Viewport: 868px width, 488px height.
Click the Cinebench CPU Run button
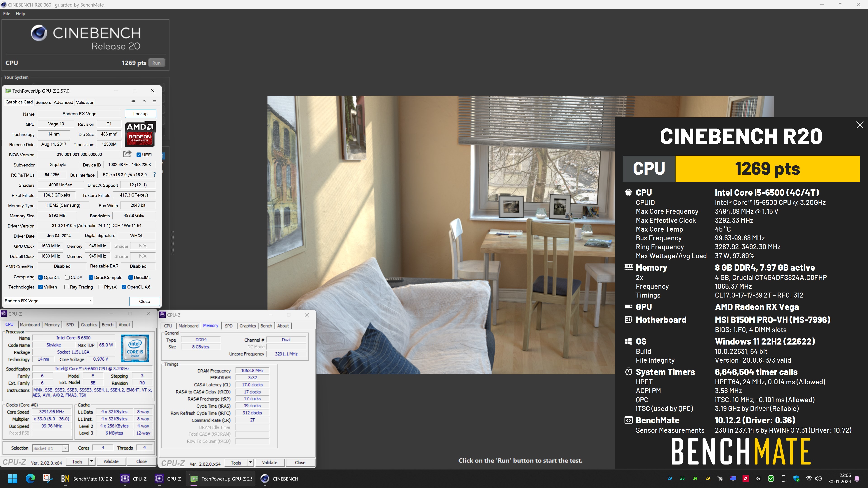(x=156, y=63)
